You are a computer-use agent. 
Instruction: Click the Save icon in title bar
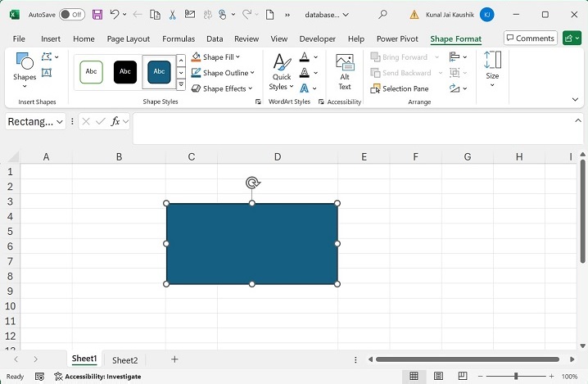[97, 15]
